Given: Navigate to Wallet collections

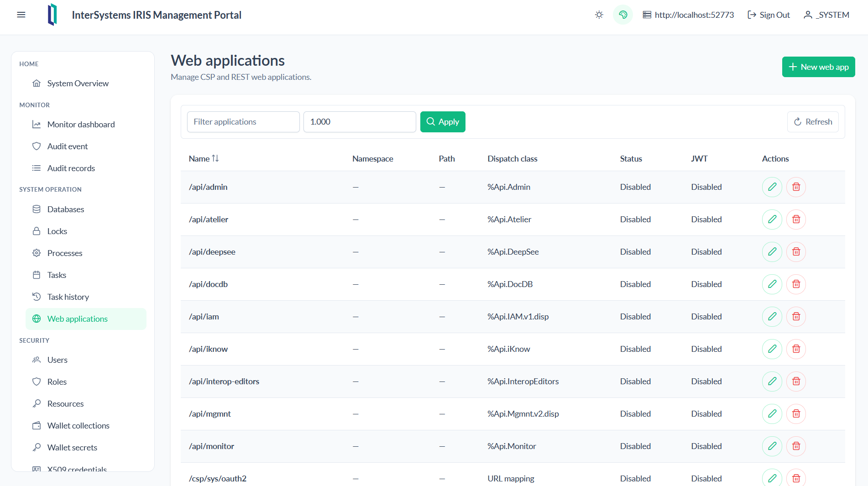Looking at the screenshot, I should (86, 426).
